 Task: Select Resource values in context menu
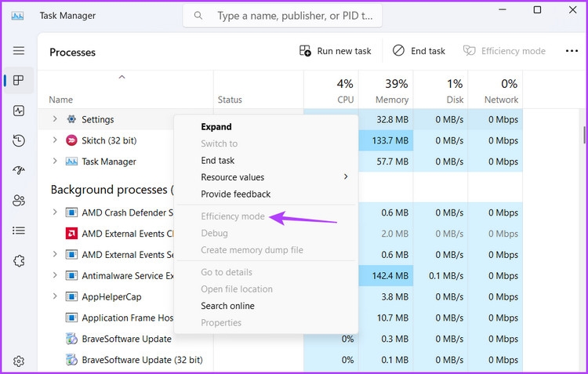pyautogui.click(x=266, y=177)
